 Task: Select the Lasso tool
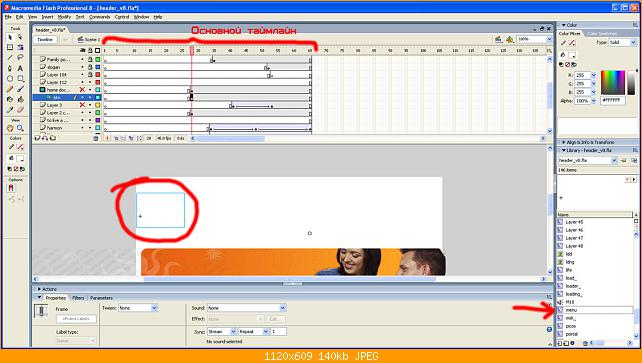coord(20,58)
